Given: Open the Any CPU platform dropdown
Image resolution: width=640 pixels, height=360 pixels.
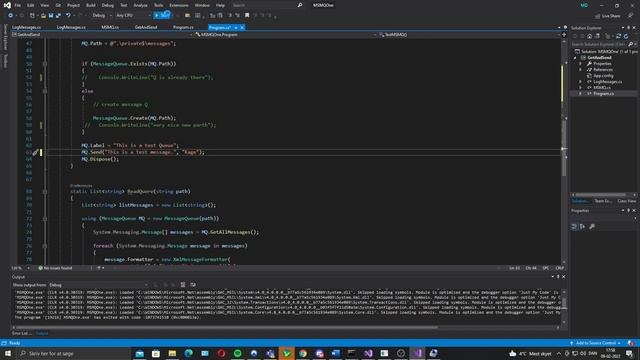Looking at the screenshot, I should pyautogui.click(x=133, y=16).
